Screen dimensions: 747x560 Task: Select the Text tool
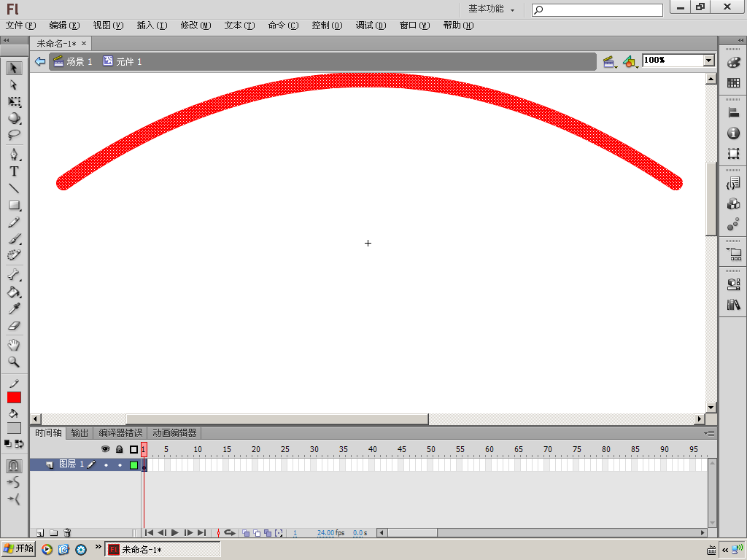coord(14,171)
